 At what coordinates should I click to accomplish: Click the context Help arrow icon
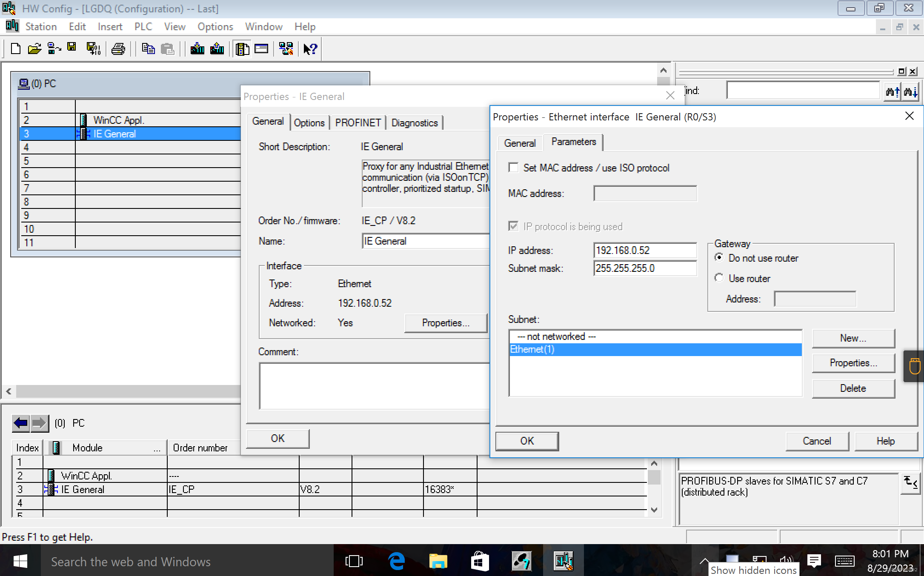(x=310, y=49)
